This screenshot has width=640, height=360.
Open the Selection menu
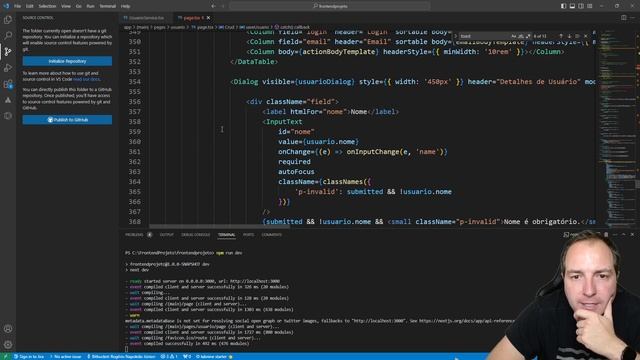click(x=47, y=6)
